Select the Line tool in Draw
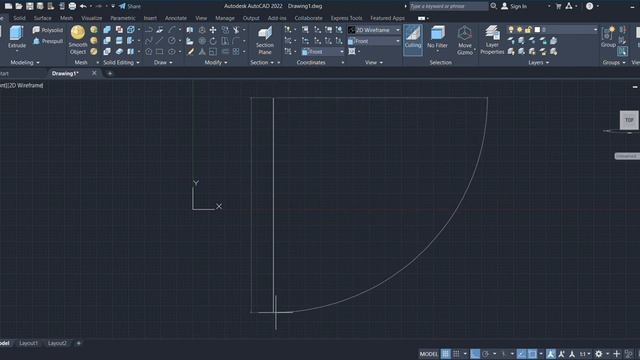Screen dimensions: 640x360 (x=160, y=41)
